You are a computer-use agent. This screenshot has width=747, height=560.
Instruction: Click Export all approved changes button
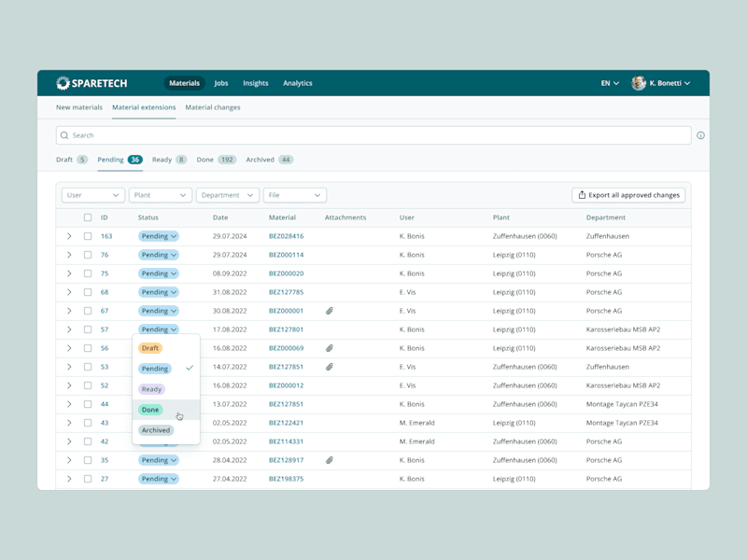pyautogui.click(x=628, y=195)
